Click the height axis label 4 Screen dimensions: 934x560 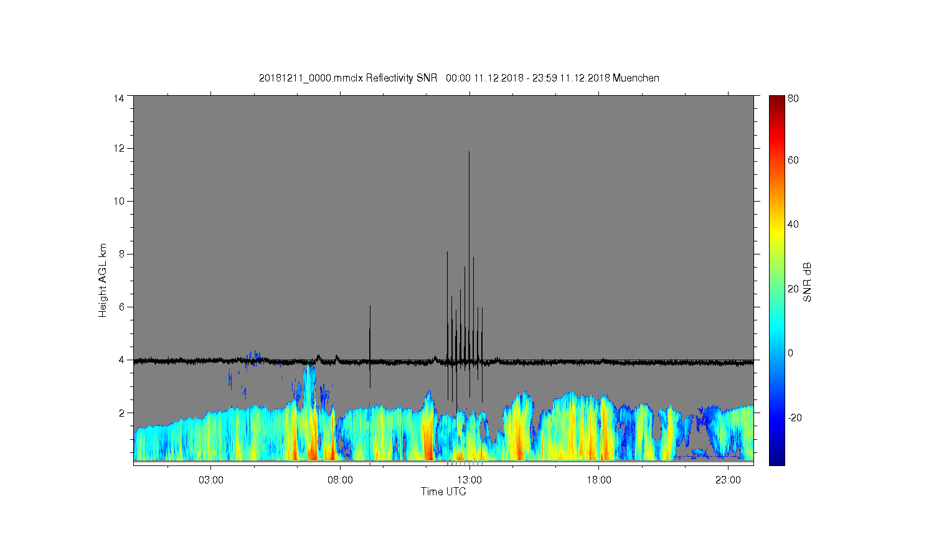click(121, 360)
